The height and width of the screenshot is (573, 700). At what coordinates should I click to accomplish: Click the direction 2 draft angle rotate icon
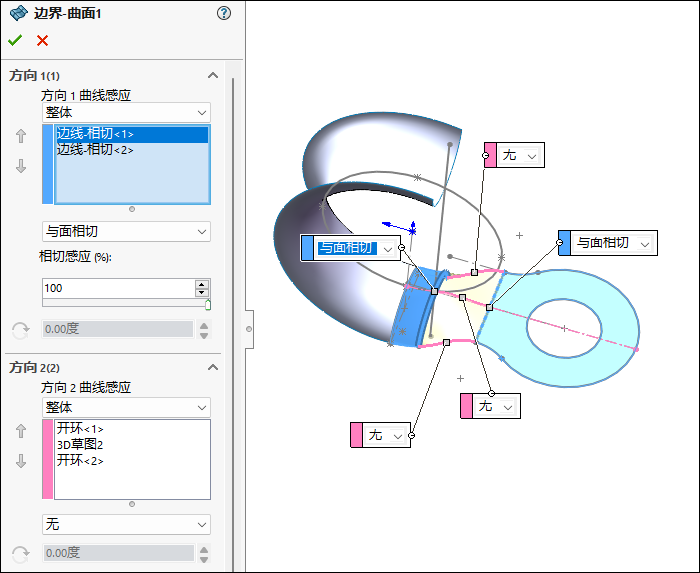21,555
